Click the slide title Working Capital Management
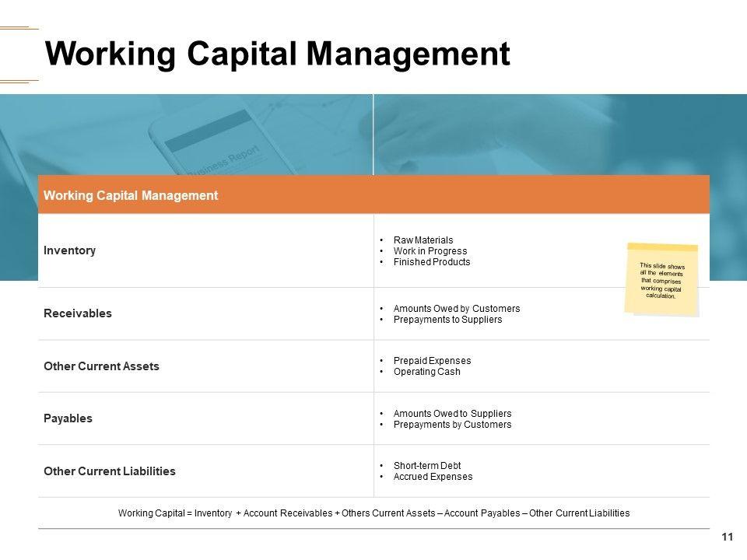 (277, 54)
